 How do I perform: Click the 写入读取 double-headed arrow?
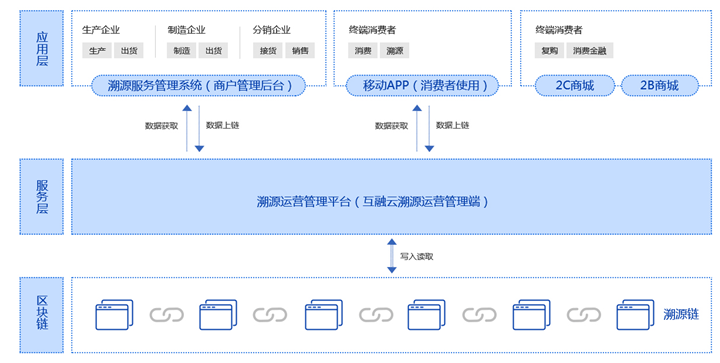pos(392,256)
